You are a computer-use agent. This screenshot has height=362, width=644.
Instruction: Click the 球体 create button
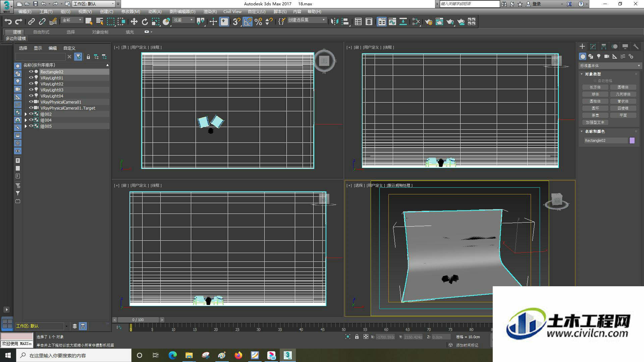(x=595, y=94)
